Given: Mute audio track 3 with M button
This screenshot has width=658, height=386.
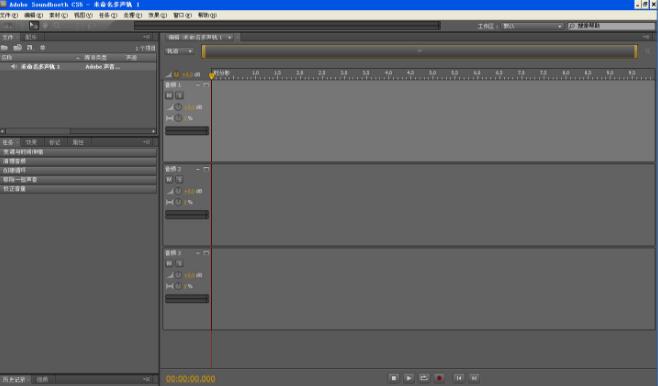Looking at the screenshot, I should click(x=169, y=263).
